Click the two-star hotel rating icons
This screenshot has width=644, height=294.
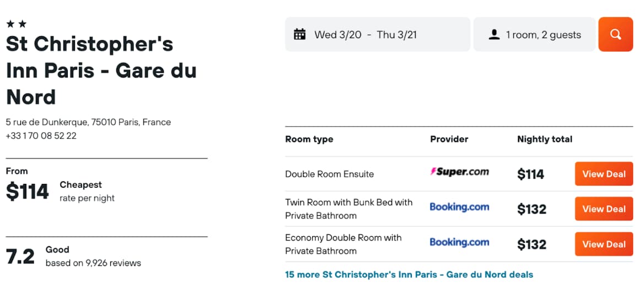(17, 24)
